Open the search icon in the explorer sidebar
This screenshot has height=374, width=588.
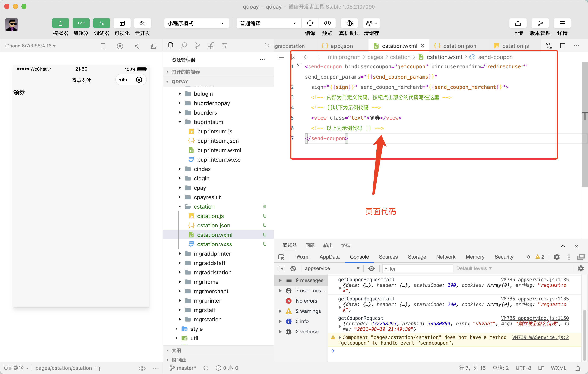pyautogui.click(x=184, y=46)
